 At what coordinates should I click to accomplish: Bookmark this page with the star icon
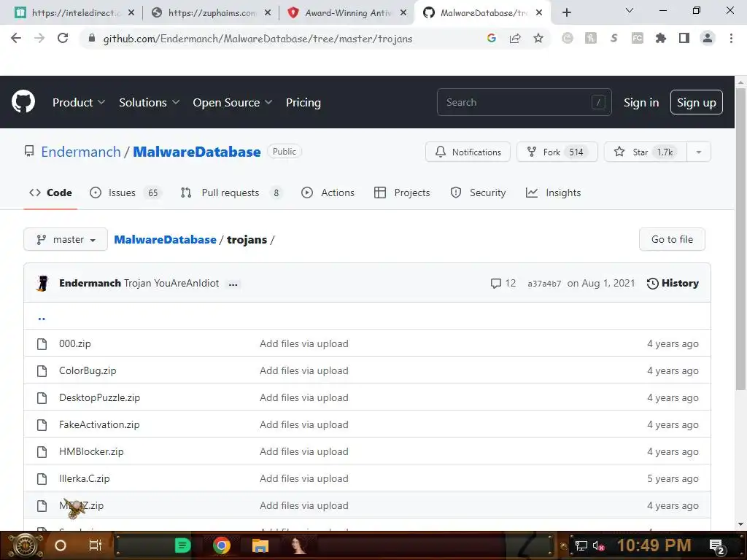538,38
